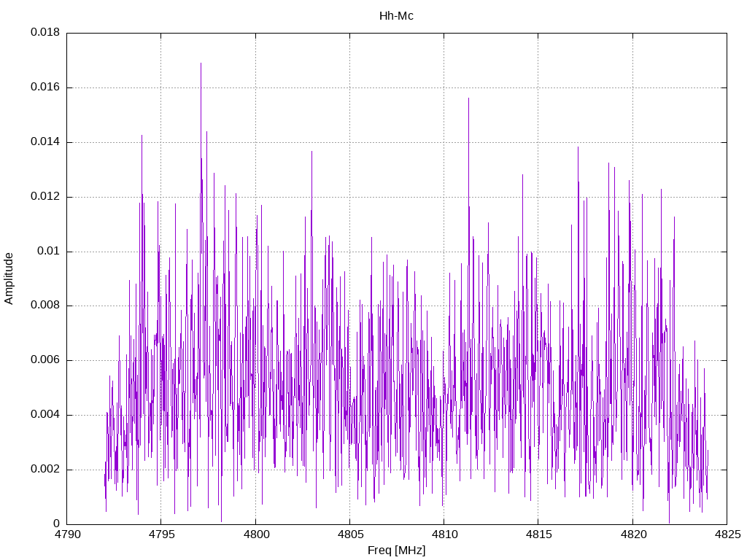Click the 4810 x-axis tick label
This screenshot has width=747, height=560.
(444, 534)
